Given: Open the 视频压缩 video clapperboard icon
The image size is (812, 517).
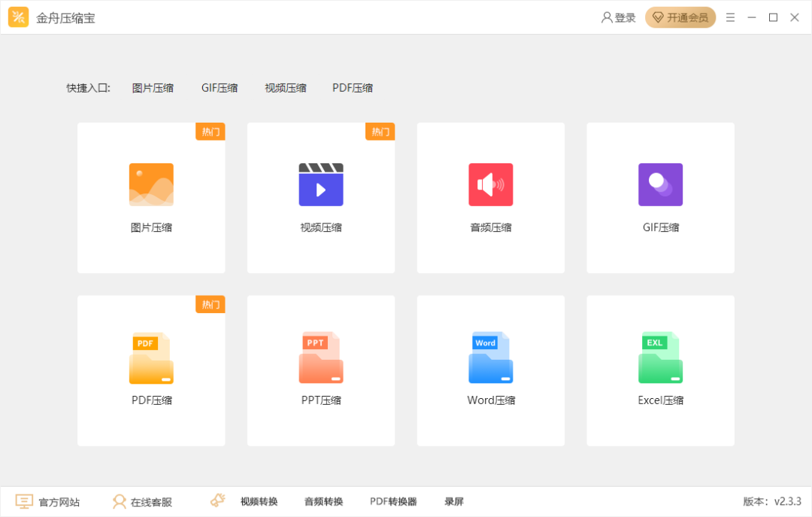Looking at the screenshot, I should click(321, 184).
